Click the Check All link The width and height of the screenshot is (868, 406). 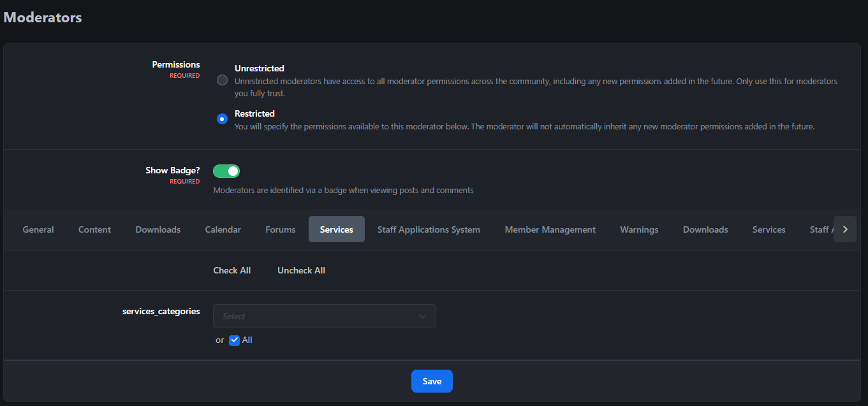pos(232,270)
